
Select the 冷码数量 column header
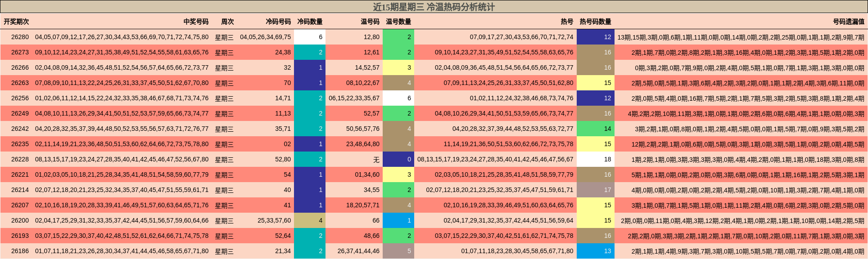pyautogui.click(x=310, y=22)
